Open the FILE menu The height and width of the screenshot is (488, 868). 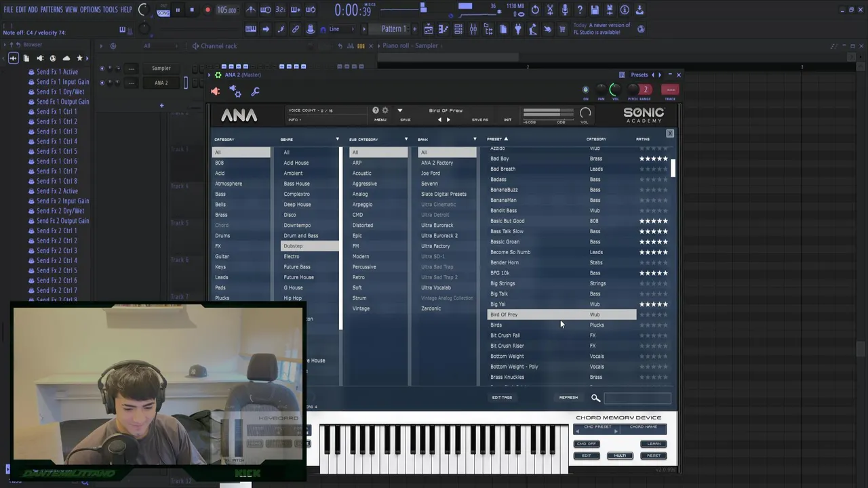pyautogui.click(x=8, y=9)
